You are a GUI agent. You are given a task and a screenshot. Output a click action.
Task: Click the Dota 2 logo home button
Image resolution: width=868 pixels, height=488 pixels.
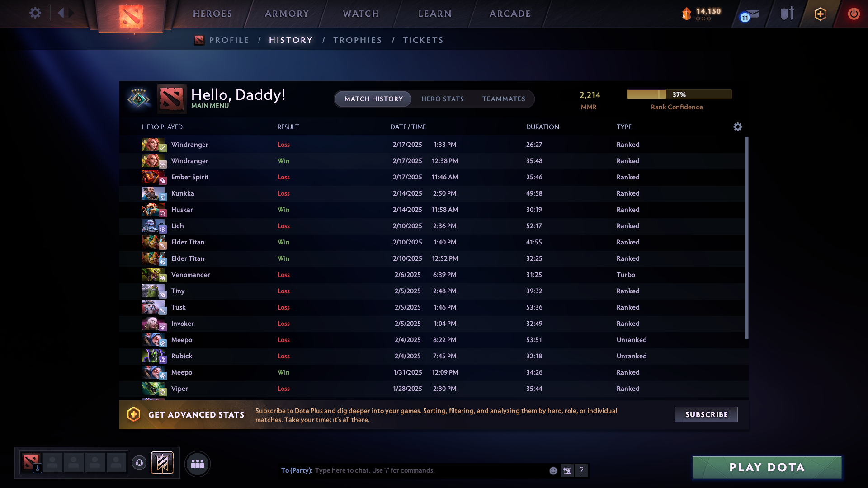pyautogui.click(x=131, y=16)
